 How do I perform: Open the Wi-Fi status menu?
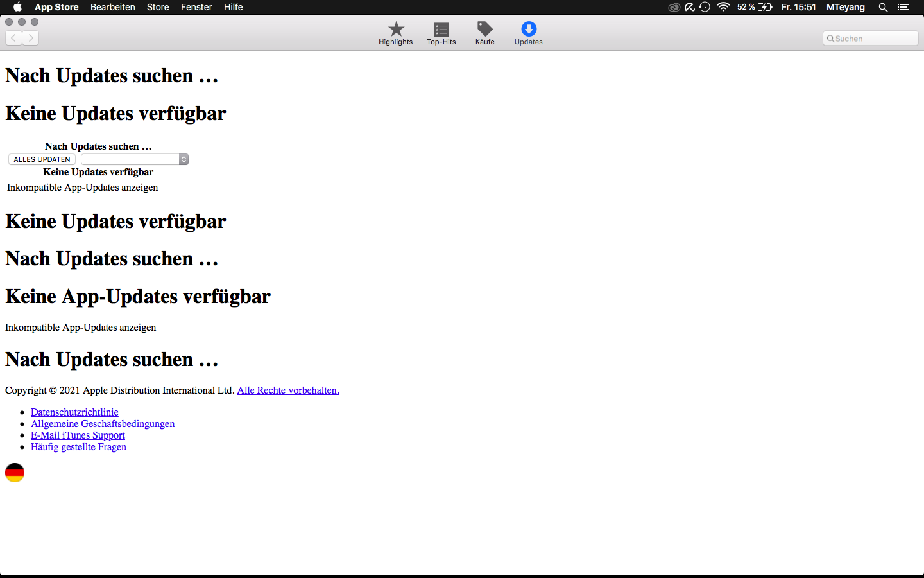723,7
